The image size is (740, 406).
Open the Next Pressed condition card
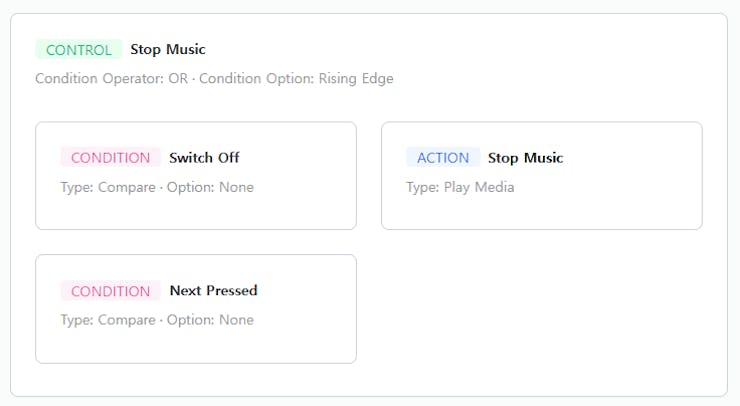coord(196,341)
